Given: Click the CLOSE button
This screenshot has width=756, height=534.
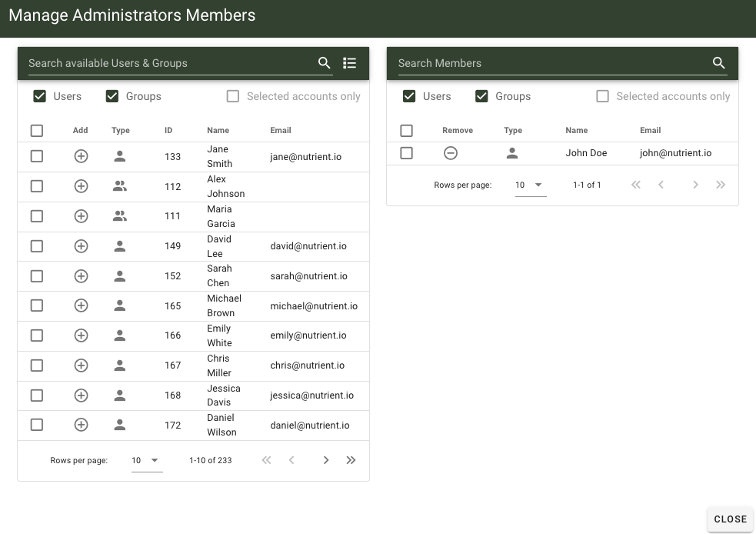Looking at the screenshot, I should 729,519.
